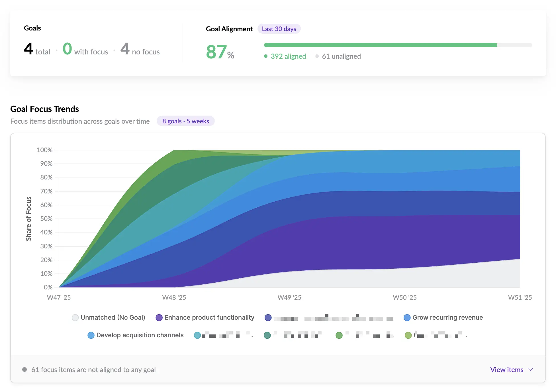The width and height of the screenshot is (556, 392).
Task: Click the green alignment progress bar
Action: pos(380,45)
